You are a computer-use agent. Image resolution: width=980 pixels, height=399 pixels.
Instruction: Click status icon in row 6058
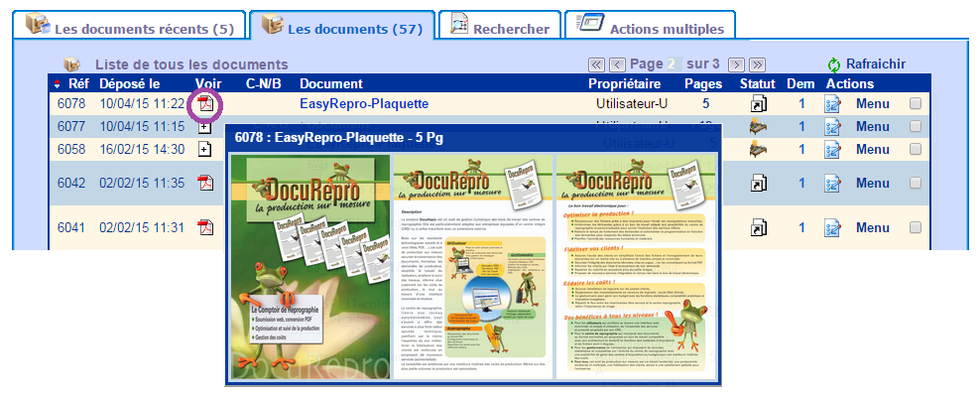(758, 150)
